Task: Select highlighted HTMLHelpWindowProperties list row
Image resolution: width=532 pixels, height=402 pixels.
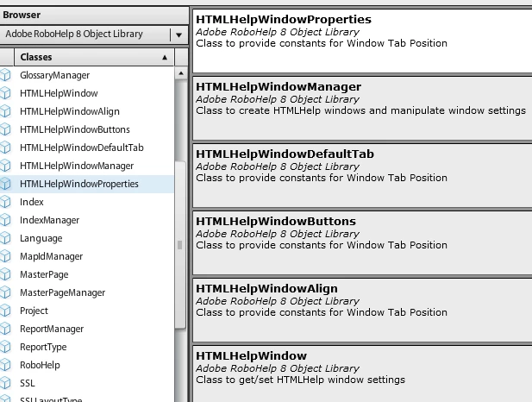Action: tap(87, 184)
